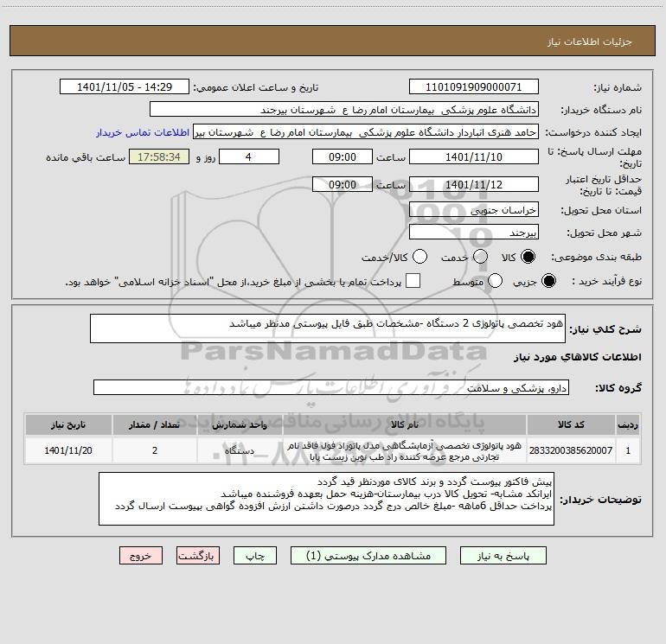The width and height of the screenshot is (666, 644).
Task: Click the need date cell 1401/11/20
Action: [x=68, y=450]
